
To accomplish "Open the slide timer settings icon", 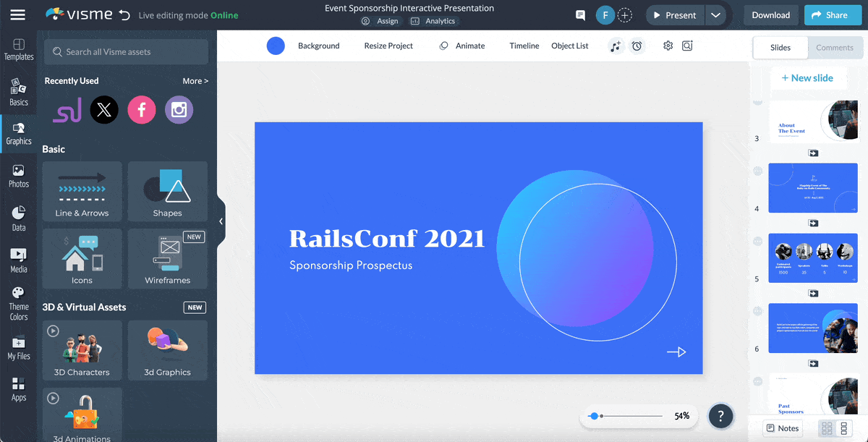I will coord(637,46).
